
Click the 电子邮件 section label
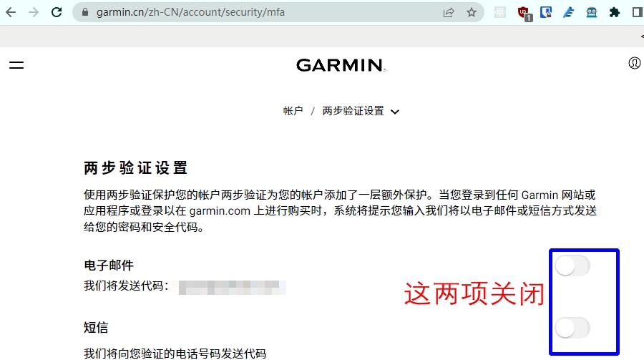tap(109, 266)
